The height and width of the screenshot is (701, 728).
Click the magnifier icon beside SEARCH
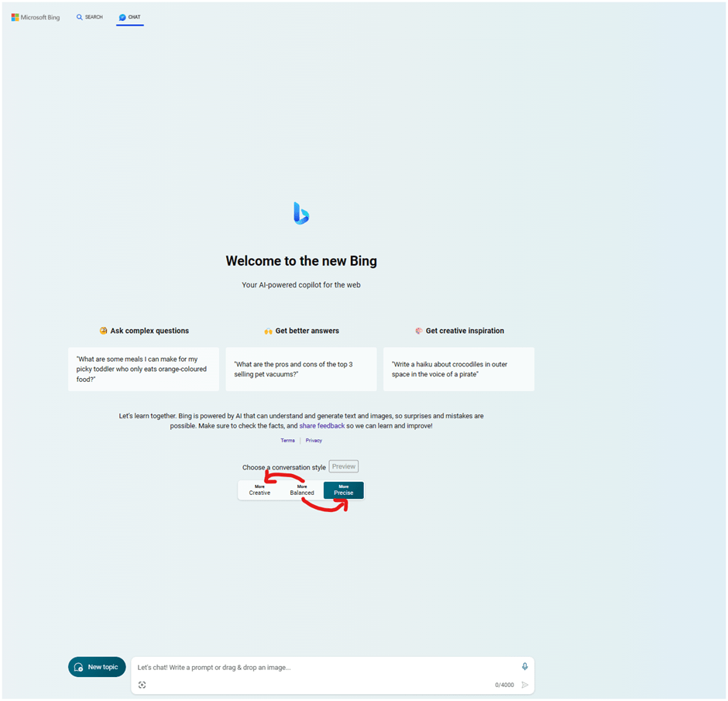[80, 17]
